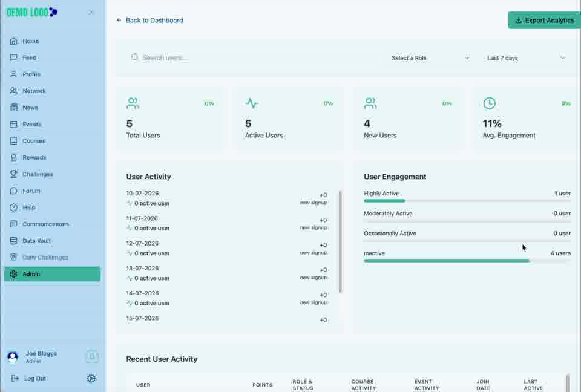Open the Last 7 days dropdown
Image resolution: width=581 pixels, height=392 pixels.
coord(526,58)
